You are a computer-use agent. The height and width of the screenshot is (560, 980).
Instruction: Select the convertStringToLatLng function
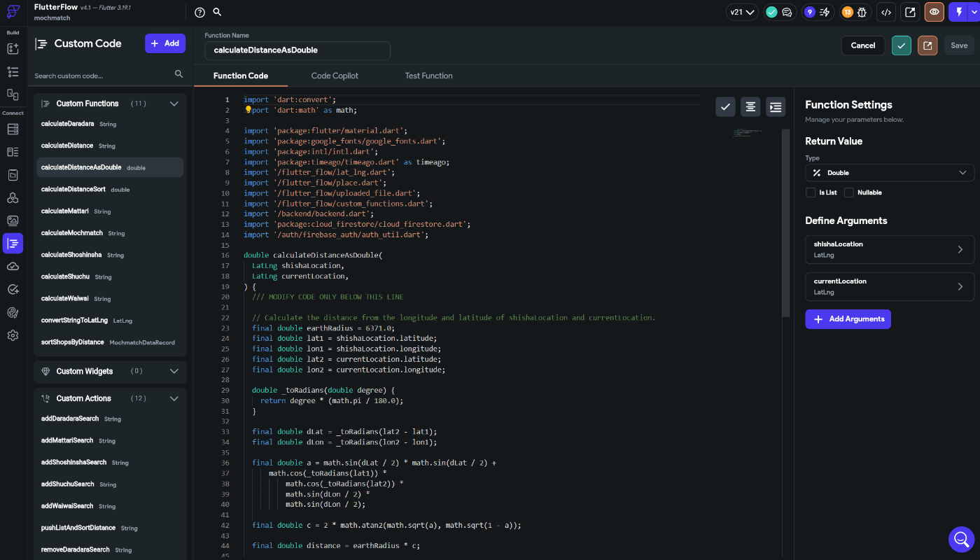click(x=110, y=321)
